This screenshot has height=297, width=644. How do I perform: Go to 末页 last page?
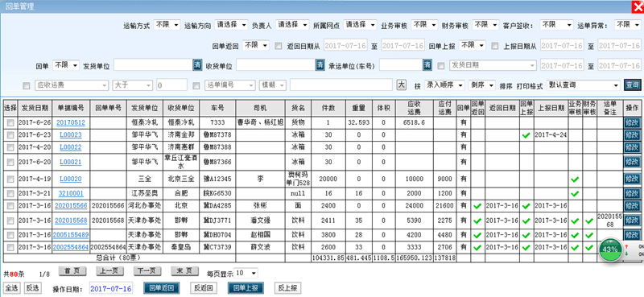tap(185, 270)
